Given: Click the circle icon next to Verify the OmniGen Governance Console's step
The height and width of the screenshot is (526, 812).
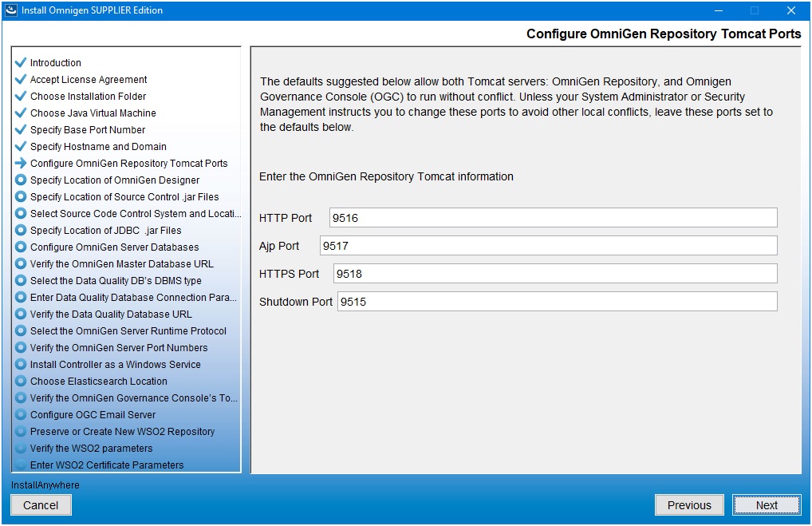Looking at the screenshot, I should (21, 397).
